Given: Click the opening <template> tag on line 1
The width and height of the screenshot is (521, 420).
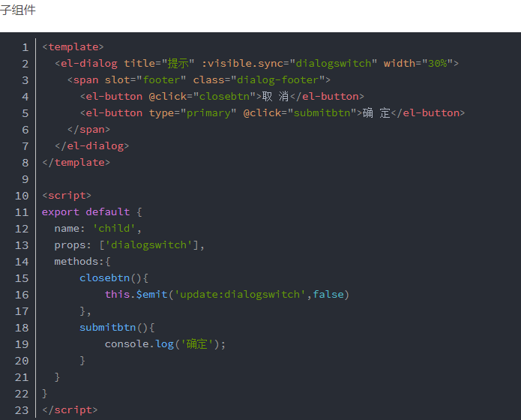Looking at the screenshot, I should [73, 47].
